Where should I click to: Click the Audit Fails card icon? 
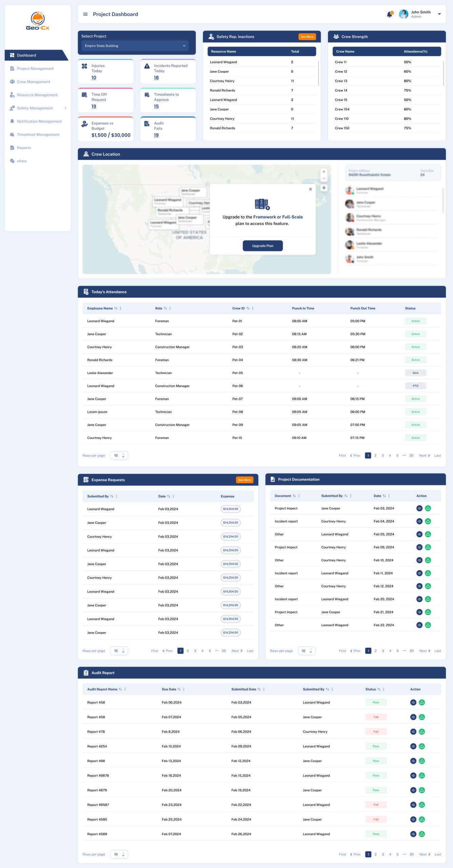[x=147, y=124]
